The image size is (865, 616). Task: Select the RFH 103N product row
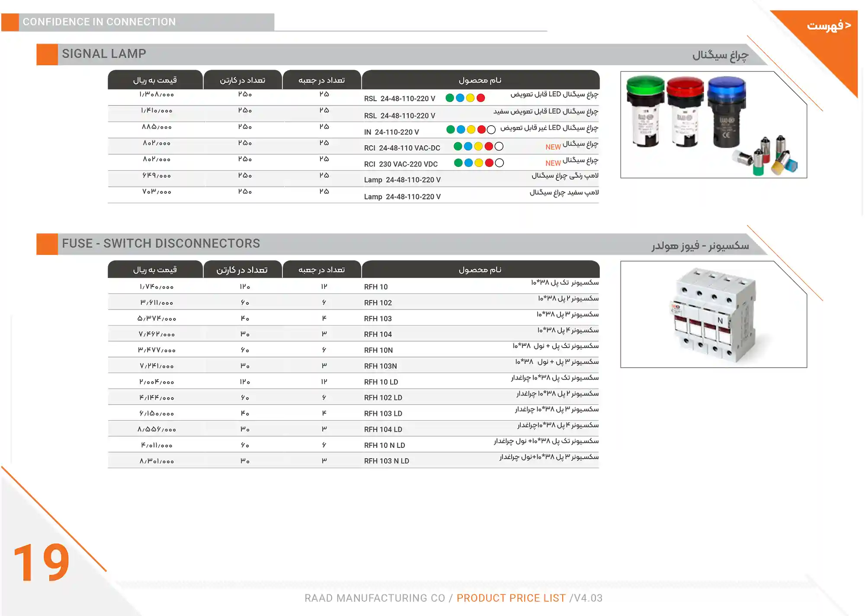point(381,365)
